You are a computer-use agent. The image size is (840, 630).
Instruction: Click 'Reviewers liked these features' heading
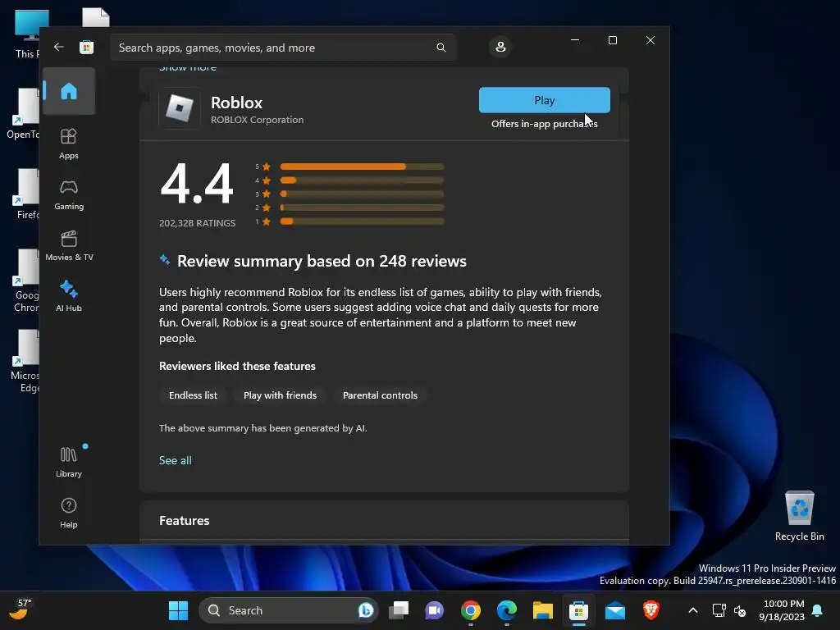pyautogui.click(x=237, y=366)
